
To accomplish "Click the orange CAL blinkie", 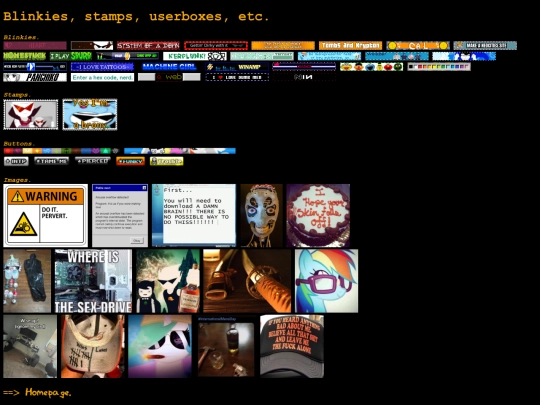I will point(418,45).
